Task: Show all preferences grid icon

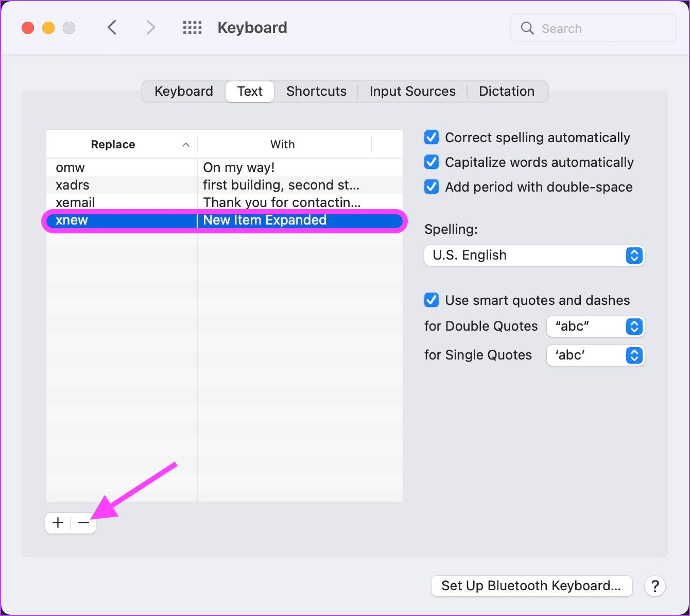Action: tap(192, 28)
